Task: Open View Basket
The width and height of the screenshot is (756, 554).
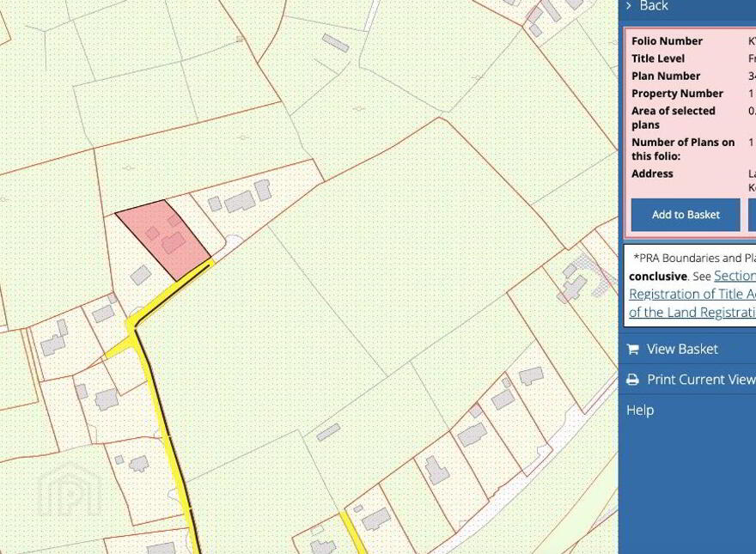Action: 682,349
